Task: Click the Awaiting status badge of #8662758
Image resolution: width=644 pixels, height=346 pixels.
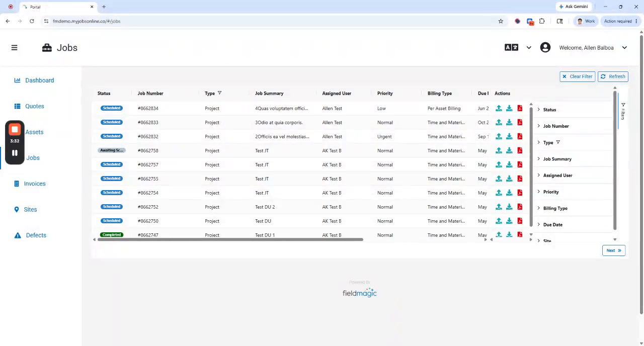Action: click(112, 150)
